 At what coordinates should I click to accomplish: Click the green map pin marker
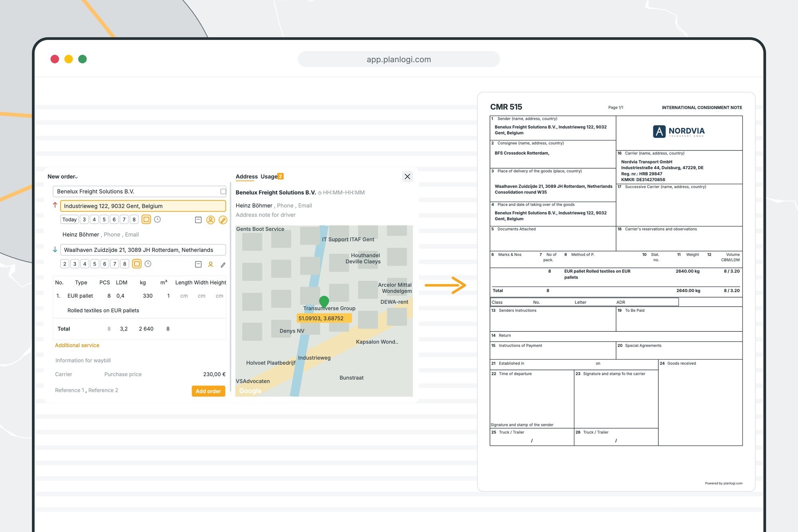coord(324,302)
